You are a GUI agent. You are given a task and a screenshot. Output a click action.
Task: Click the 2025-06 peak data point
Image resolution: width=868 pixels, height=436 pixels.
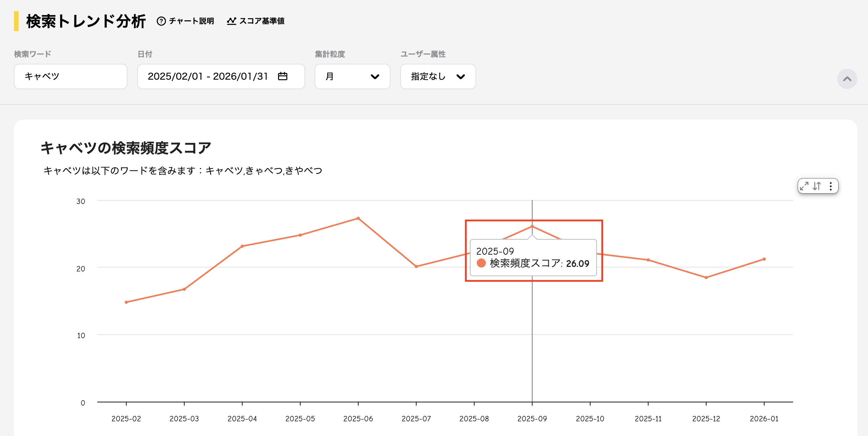click(358, 218)
